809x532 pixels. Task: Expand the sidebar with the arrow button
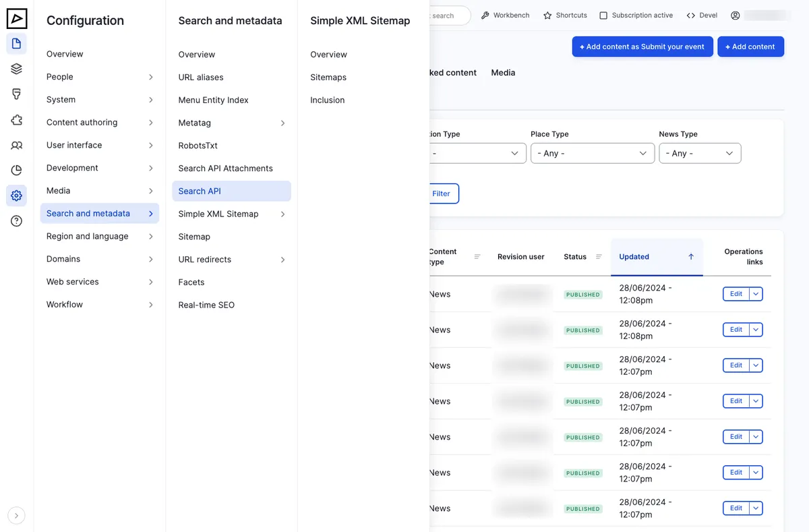[17, 516]
